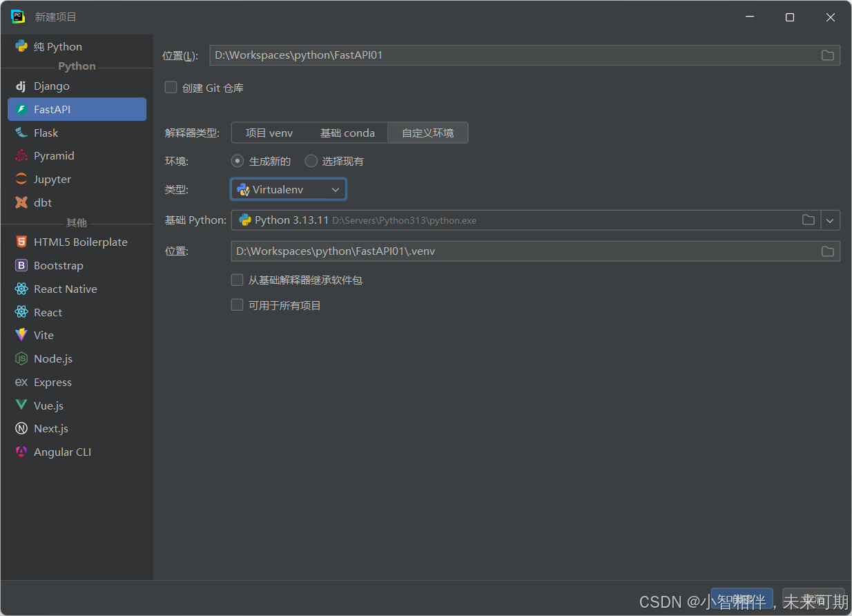This screenshot has width=852, height=616.
Task: Expand base Python interpreter dropdown arrow
Action: click(830, 220)
